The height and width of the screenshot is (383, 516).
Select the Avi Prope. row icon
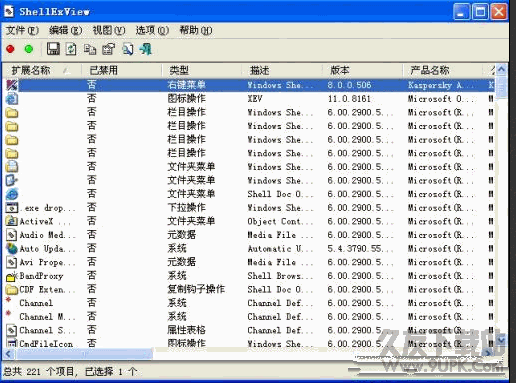12,262
